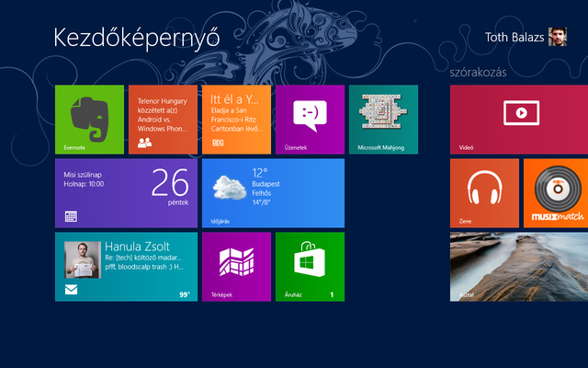Open the Bing tile 'Itt él a Y...'
Viewport: 588px width, 368px height.
[x=236, y=120]
